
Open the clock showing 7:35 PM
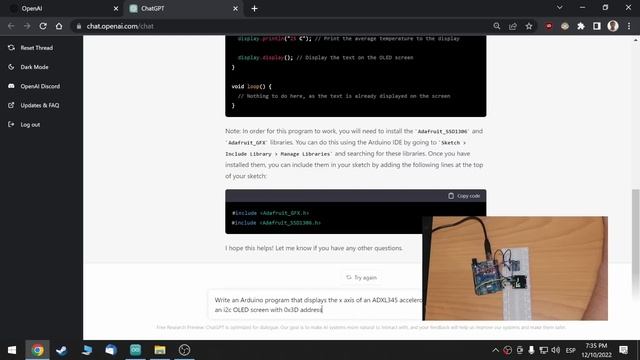pos(596,350)
